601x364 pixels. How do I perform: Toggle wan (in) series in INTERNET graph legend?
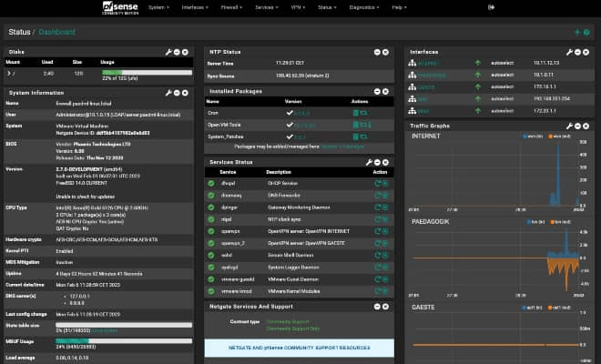tap(533, 136)
